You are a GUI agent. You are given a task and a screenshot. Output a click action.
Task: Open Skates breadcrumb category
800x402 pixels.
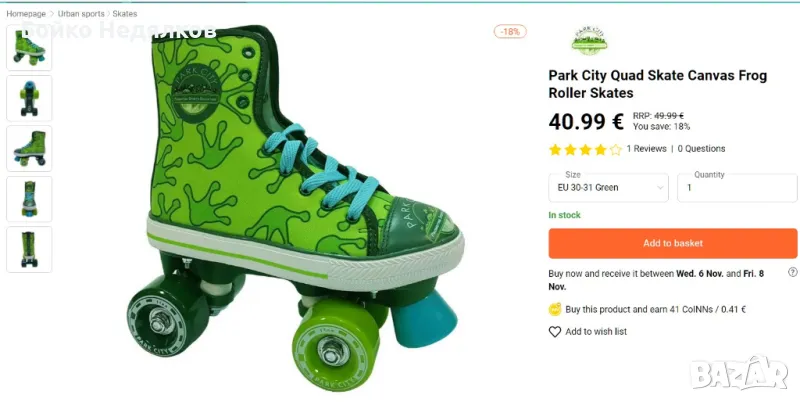[125, 14]
